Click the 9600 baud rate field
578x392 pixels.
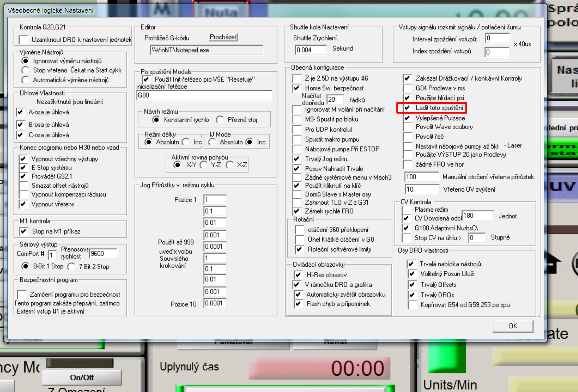click(x=103, y=253)
